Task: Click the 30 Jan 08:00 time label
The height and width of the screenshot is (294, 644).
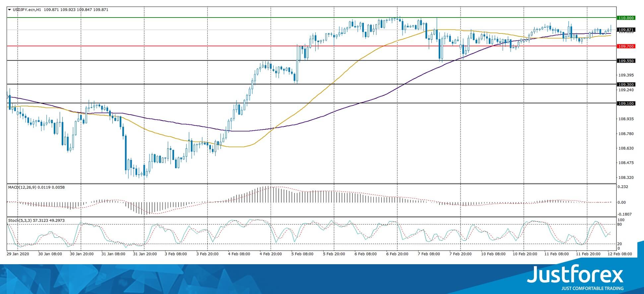Action: [50, 254]
